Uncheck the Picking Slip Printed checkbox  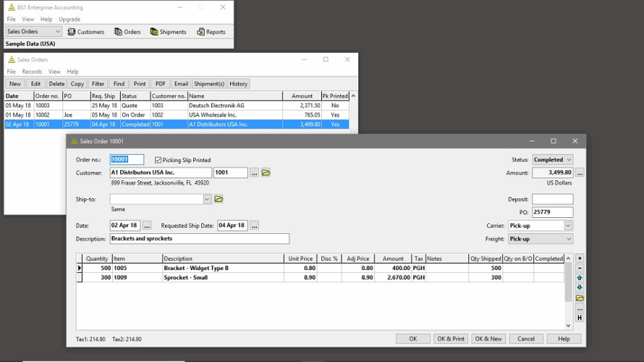pos(158,160)
